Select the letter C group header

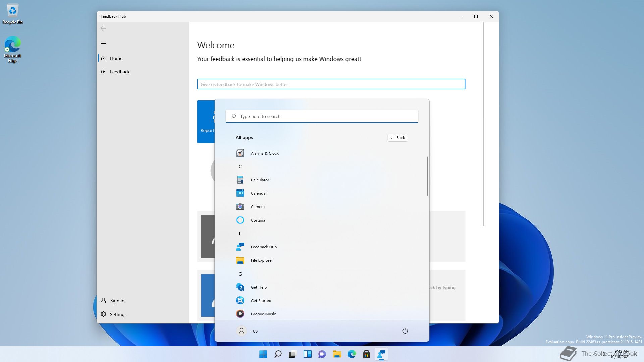(x=240, y=167)
